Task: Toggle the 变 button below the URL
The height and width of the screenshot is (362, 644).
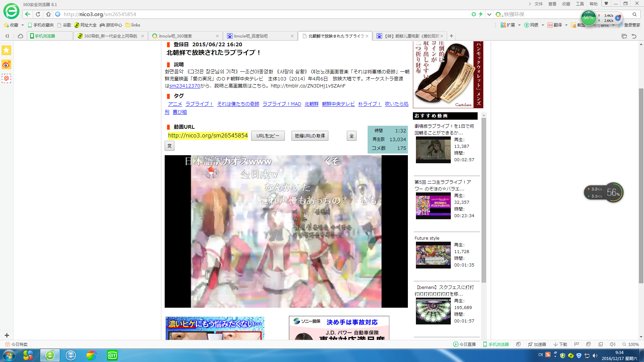Action: coord(169,146)
